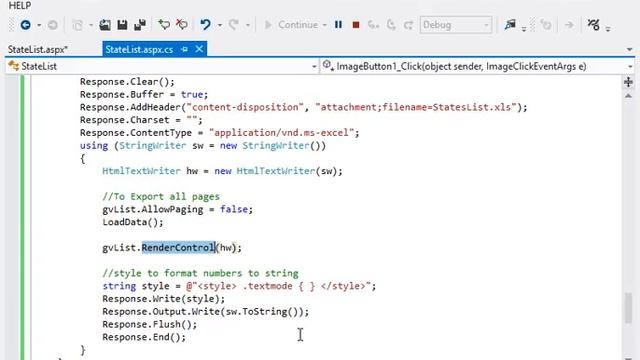This screenshot has width=640, height=360.
Task: Click the Step Into icon
Action: tap(373, 25)
